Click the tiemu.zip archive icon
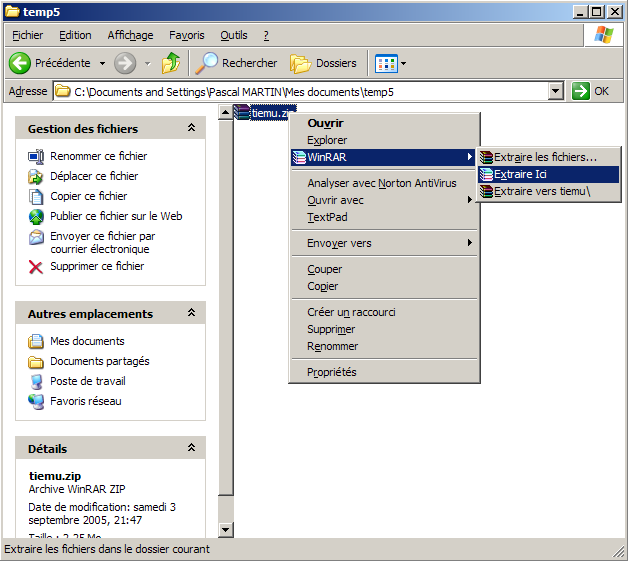The height and width of the screenshot is (561, 628). pos(242,112)
